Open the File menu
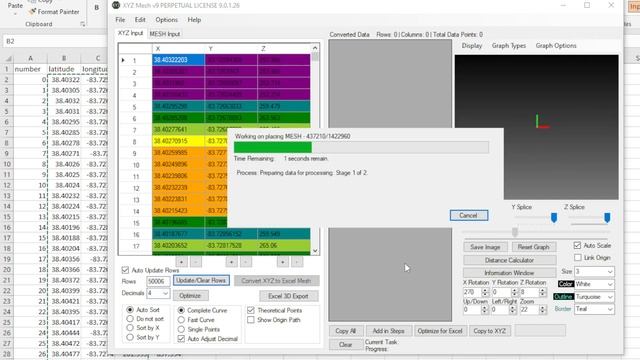This screenshot has width=640, height=360. (120, 20)
